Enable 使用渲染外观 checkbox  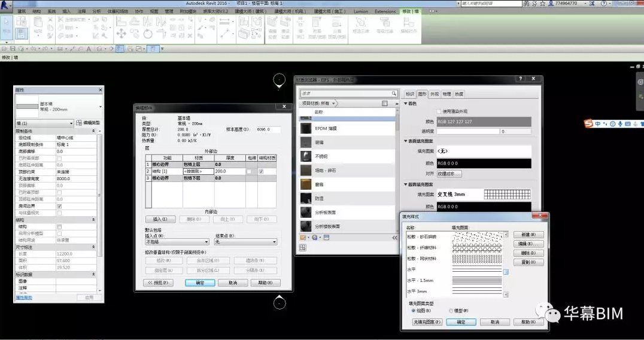point(439,111)
